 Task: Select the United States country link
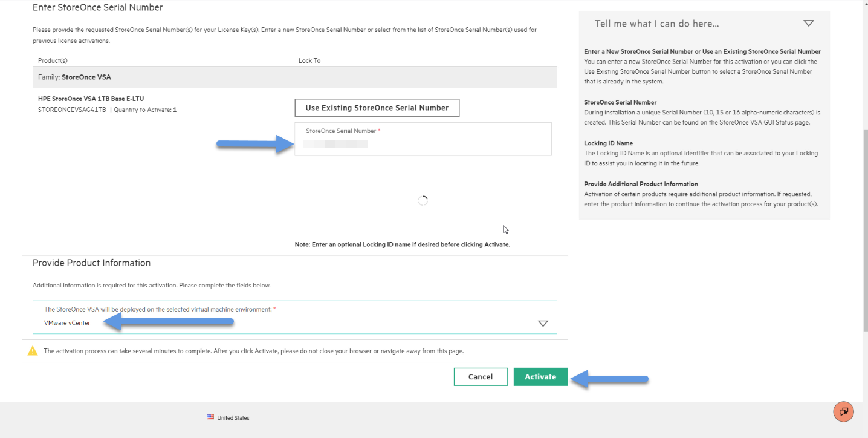(x=233, y=418)
